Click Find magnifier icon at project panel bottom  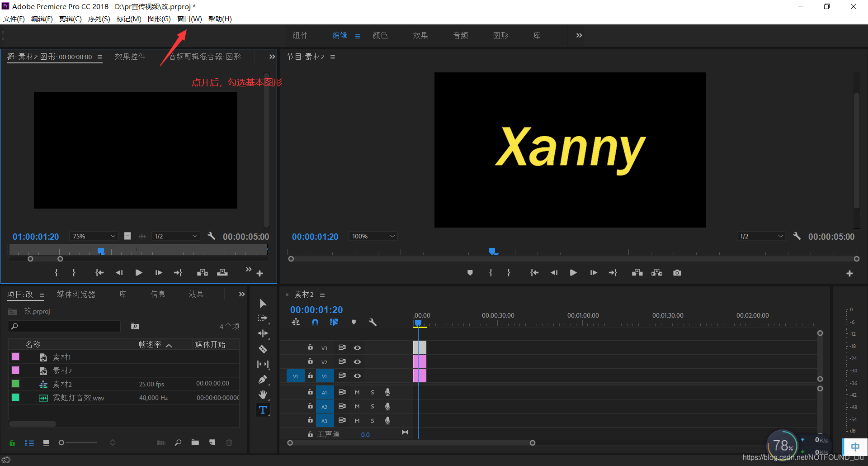tap(178, 442)
